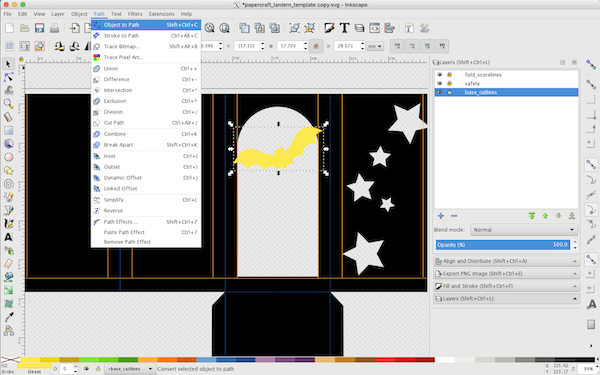This screenshot has height=375, width=600.
Task: Select the Zoom tool in toolbox
Action: [x=8, y=103]
